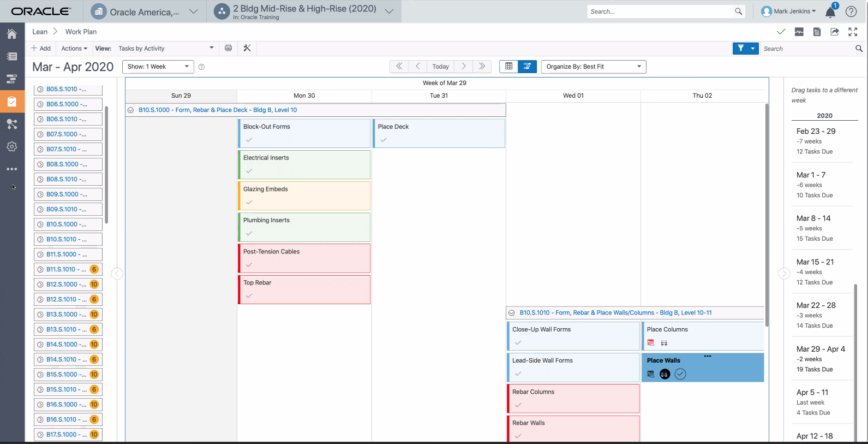
Task: Click the Today button
Action: (x=440, y=66)
